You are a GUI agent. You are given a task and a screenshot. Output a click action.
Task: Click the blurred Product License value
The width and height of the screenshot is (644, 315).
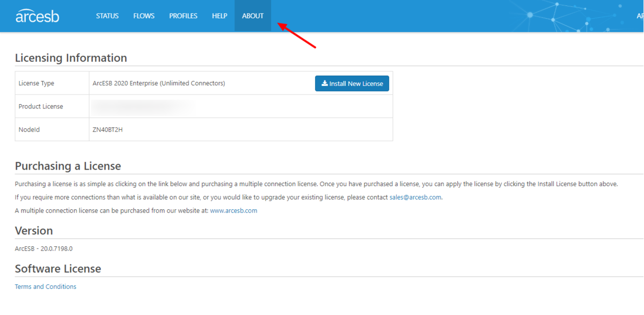[x=142, y=106]
